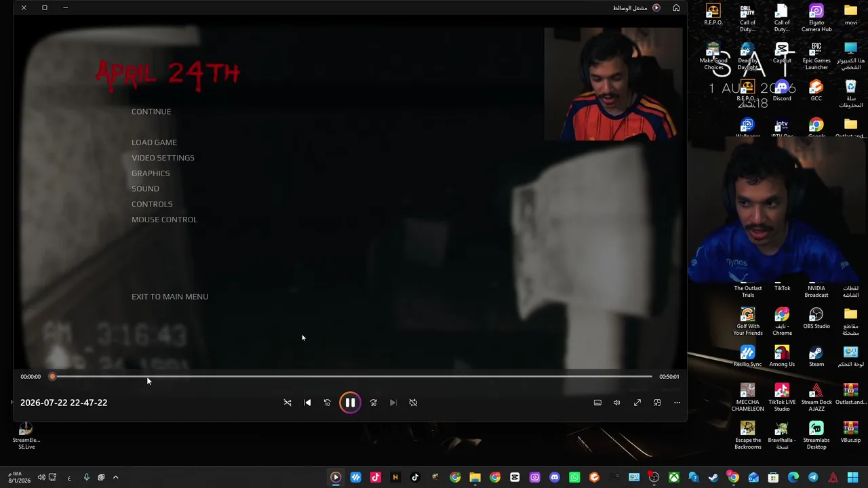Launch Epic Games Launcher from the desktop
This screenshot has width=868, height=488.
click(x=816, y=56)
